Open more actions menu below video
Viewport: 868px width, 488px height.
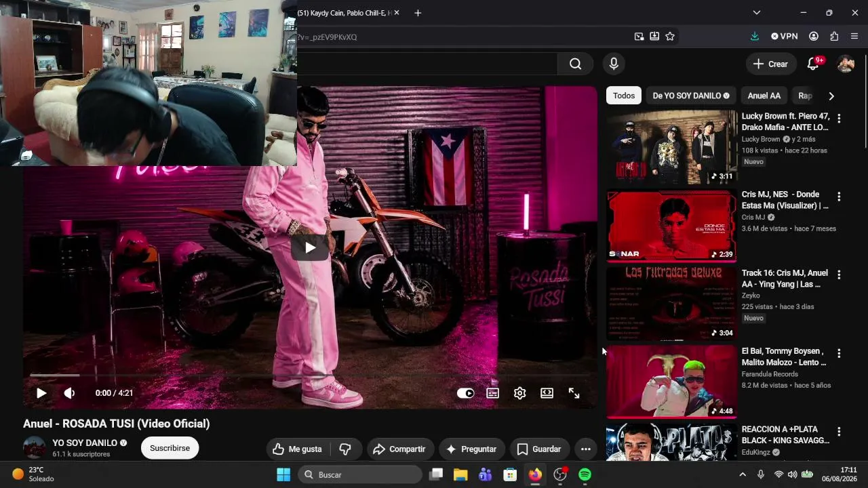[586, 449]
